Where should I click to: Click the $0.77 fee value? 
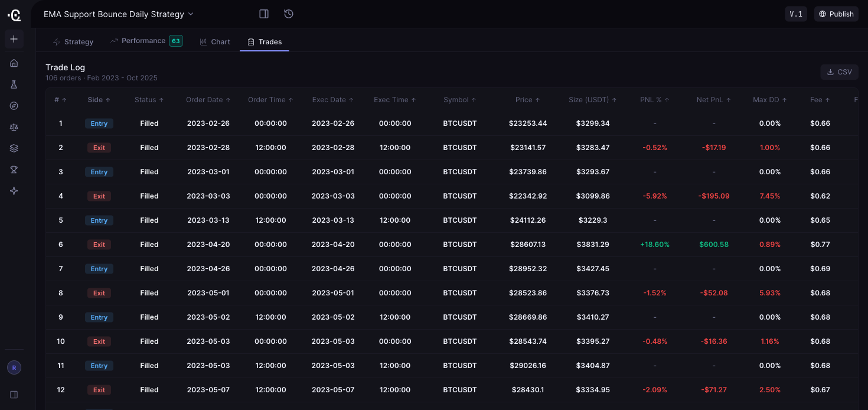click(x=820, y=245)
